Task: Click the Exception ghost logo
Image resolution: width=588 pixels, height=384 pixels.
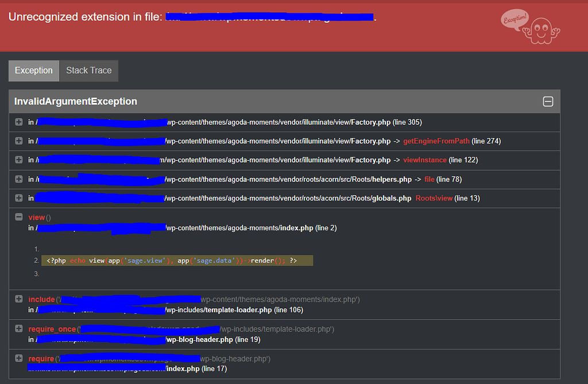Action: [530, 26]
